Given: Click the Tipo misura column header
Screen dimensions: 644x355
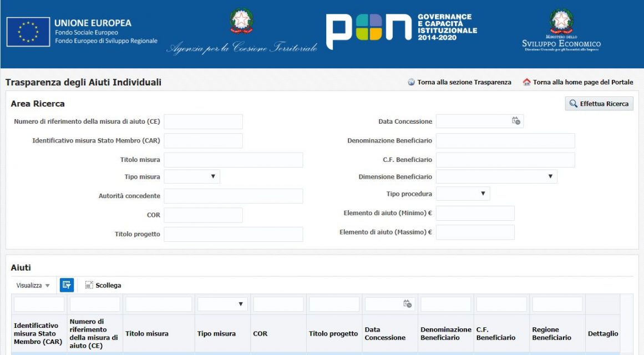Looking at the screenshot, I should click(222, 333).
